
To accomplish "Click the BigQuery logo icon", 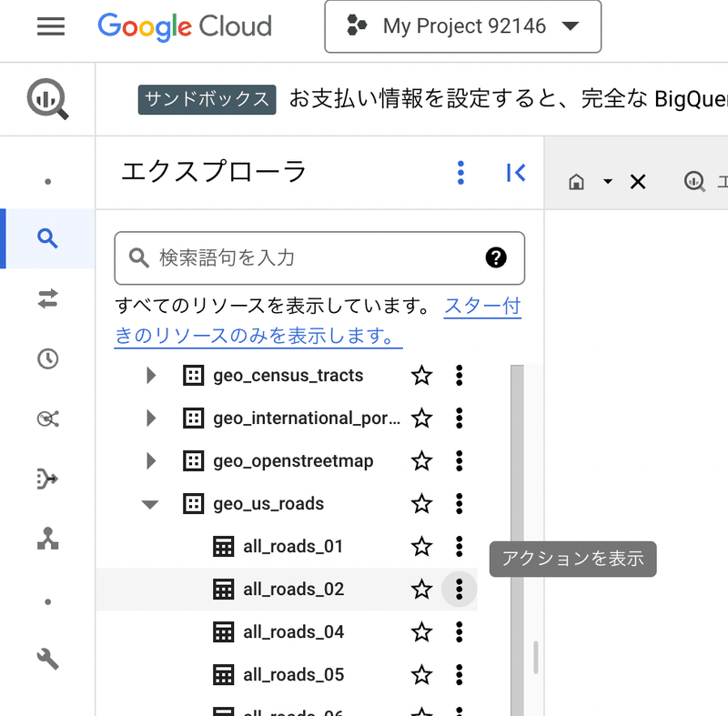I will tap(47, 99).
